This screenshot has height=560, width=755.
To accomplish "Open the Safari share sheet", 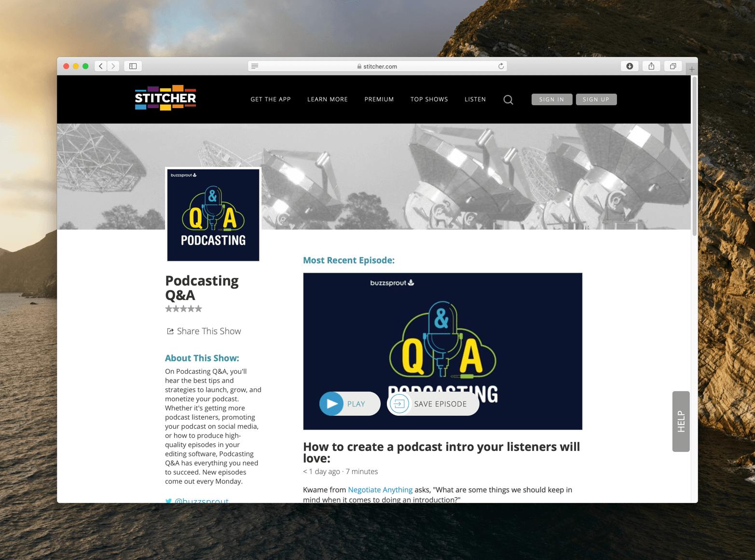I will 651,66.
